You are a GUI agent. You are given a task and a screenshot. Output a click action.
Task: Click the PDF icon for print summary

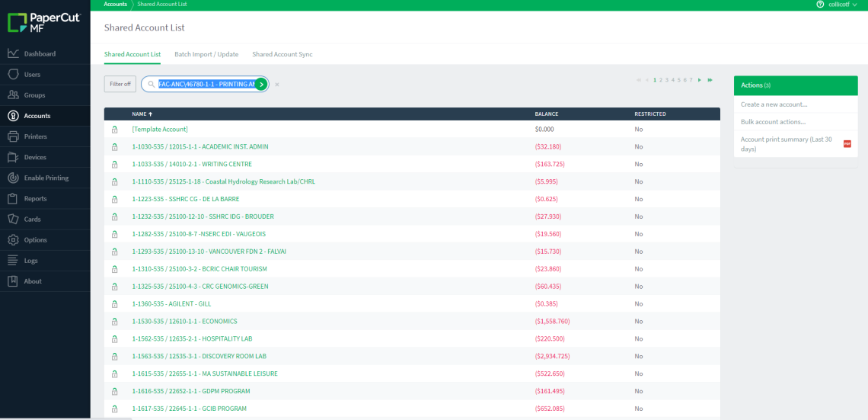click(x=847, y=144)
